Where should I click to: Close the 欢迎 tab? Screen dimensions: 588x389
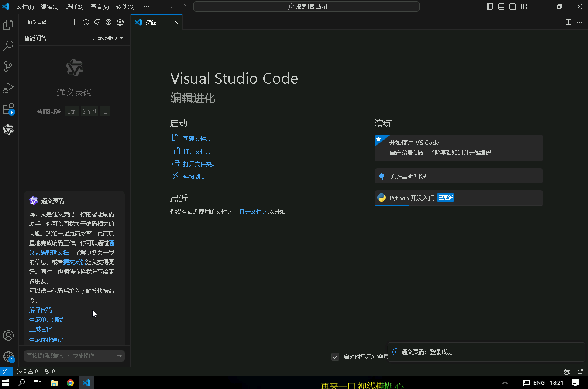coord(176,22)
